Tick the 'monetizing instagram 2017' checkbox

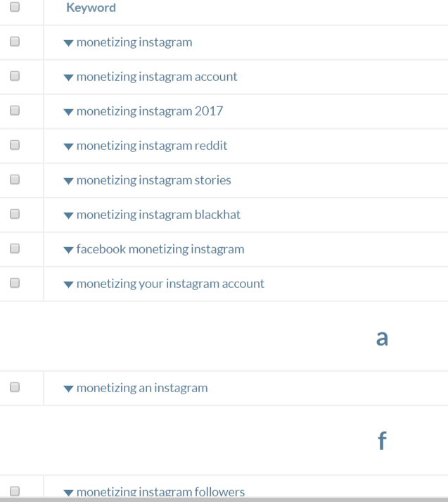[15, 111]
